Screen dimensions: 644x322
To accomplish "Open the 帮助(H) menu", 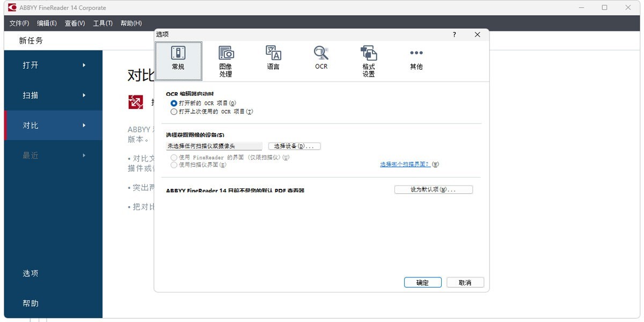I will tap(131, 23).
